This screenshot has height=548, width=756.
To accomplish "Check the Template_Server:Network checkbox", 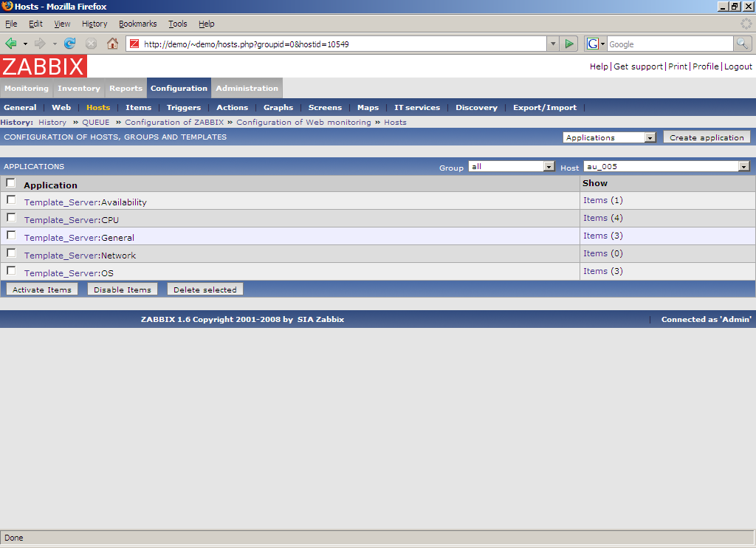I will click(11, 253).
